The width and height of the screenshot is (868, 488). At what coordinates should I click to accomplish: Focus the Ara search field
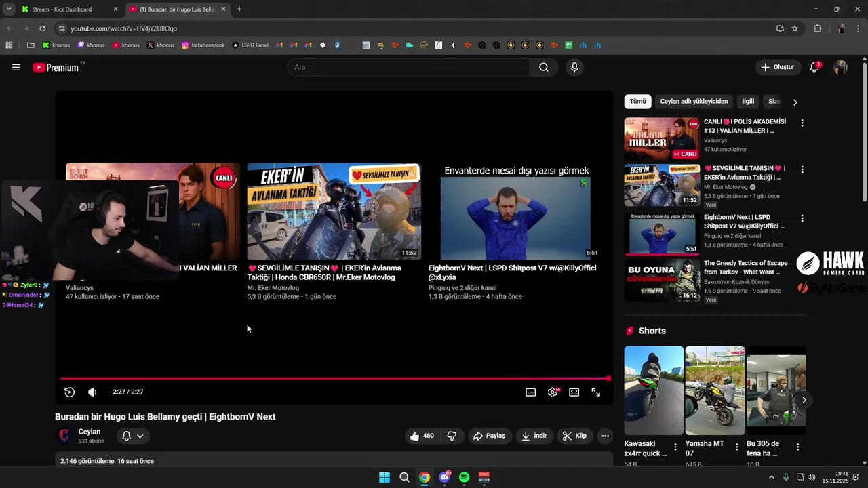pos(409,67)
